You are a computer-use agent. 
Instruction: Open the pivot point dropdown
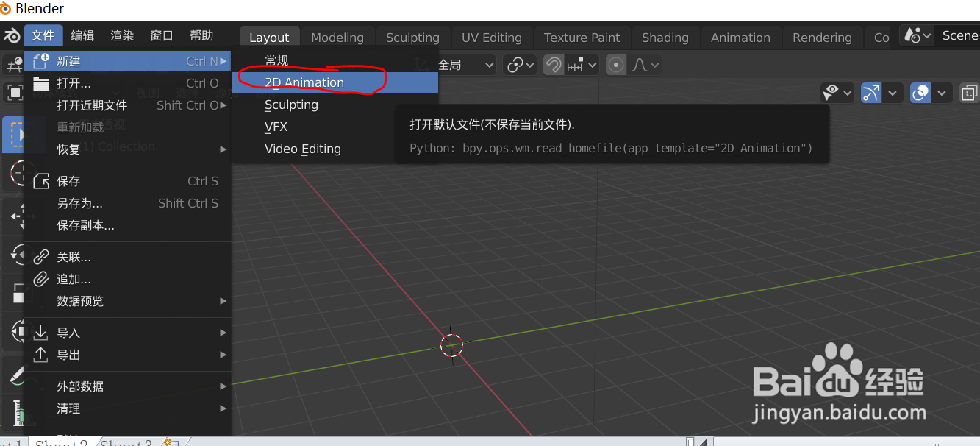(521, 65)
